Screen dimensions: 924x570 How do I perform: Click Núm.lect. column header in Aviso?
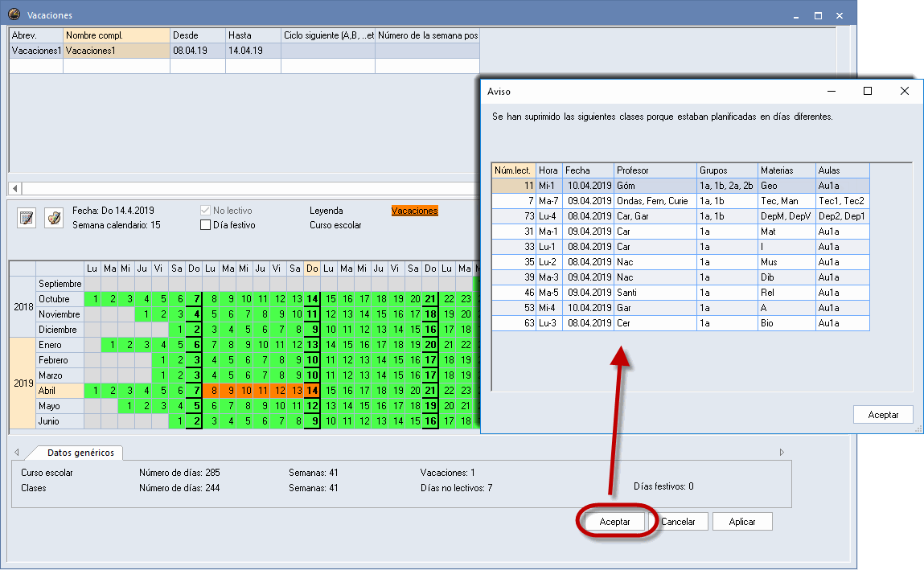pos(513,170)
